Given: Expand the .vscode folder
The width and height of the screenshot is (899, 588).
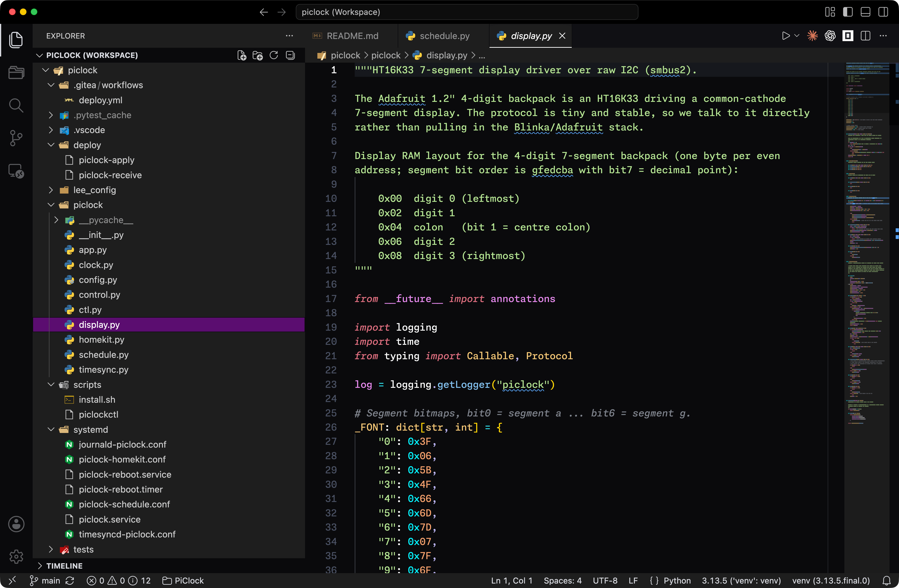Looking at the screenshot, I should tap(51, 130).
